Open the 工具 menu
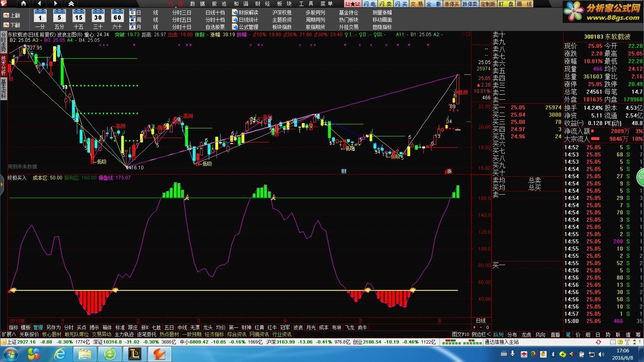Viewport: 644px width, 362px height. 306,4
